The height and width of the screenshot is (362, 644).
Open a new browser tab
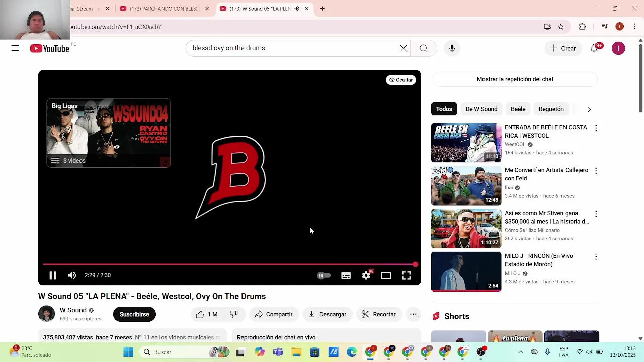coord(322,9)
